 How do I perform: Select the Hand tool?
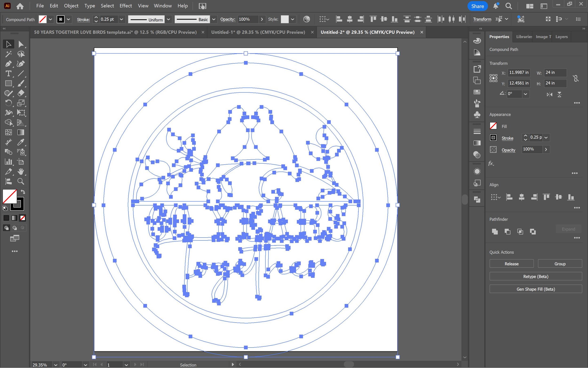pyautogui.click(x=21, y=172)
